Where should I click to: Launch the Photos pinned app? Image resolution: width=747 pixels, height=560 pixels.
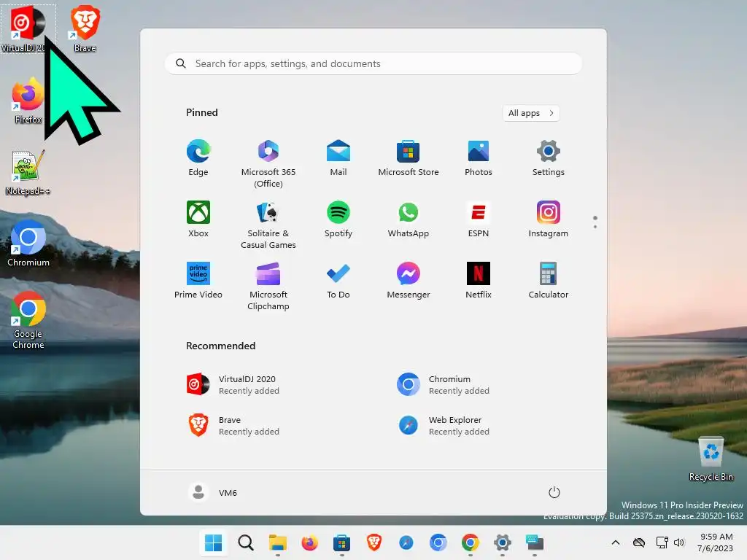pyautogui.click(x=479, y=158)
